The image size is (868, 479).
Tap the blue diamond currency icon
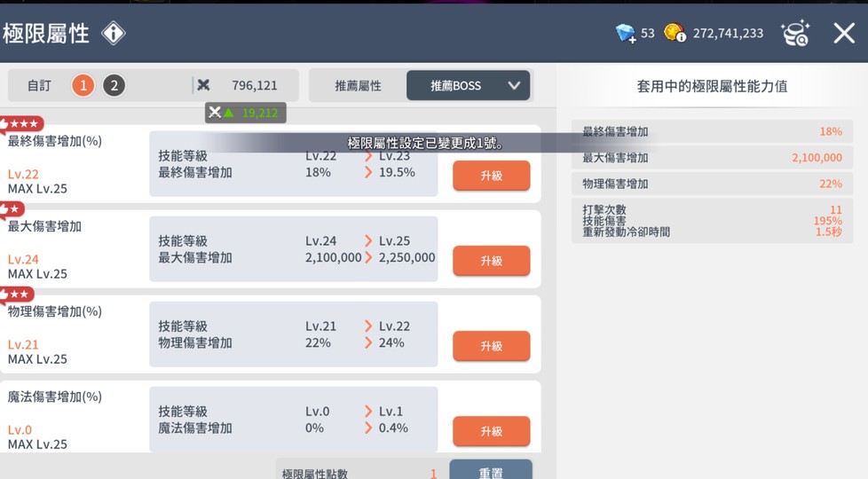pyautogui.click(x=626, y=33)
